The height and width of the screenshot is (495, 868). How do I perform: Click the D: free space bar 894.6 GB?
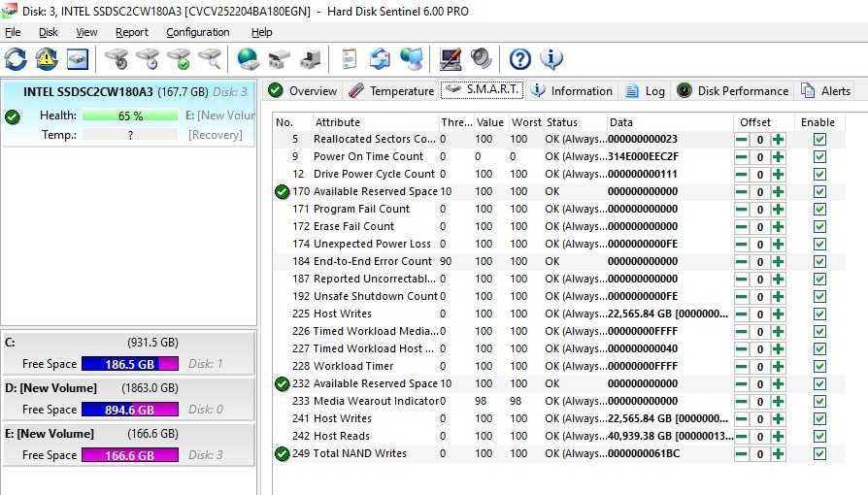[x=130, y=410]
